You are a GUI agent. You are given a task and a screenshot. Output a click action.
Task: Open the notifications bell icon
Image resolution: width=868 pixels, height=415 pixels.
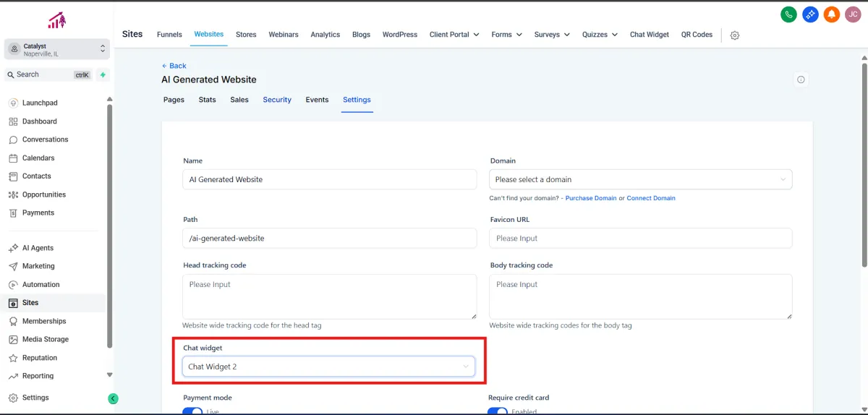[832, 14]
